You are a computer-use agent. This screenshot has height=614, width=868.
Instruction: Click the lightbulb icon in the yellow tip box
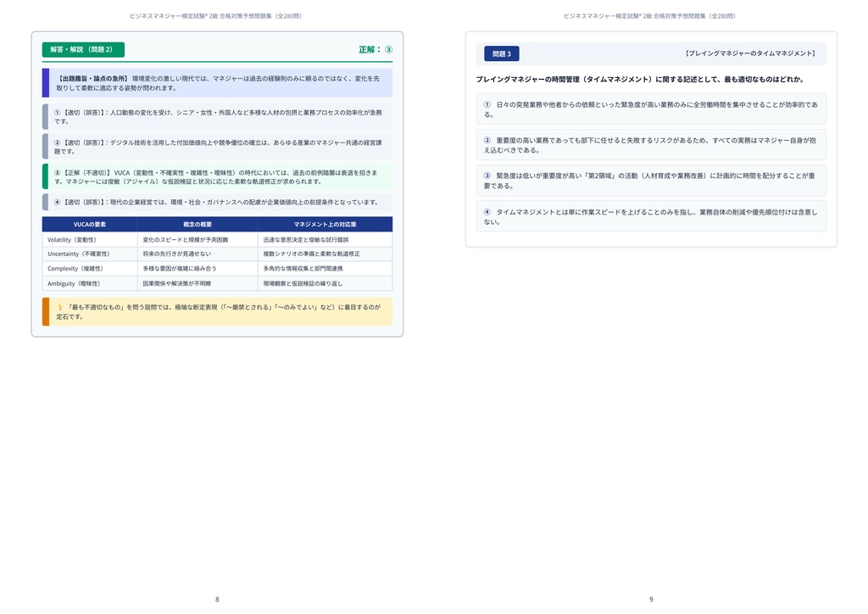click(60, 307)
